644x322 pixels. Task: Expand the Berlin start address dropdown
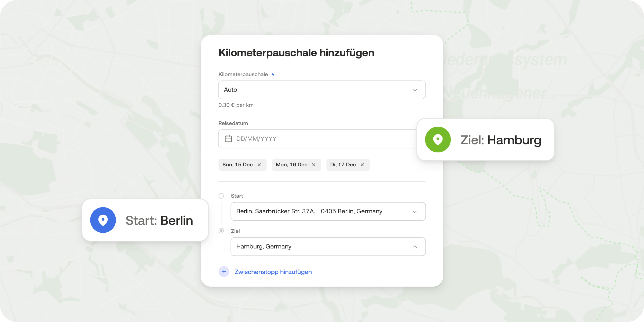[415, 211]
